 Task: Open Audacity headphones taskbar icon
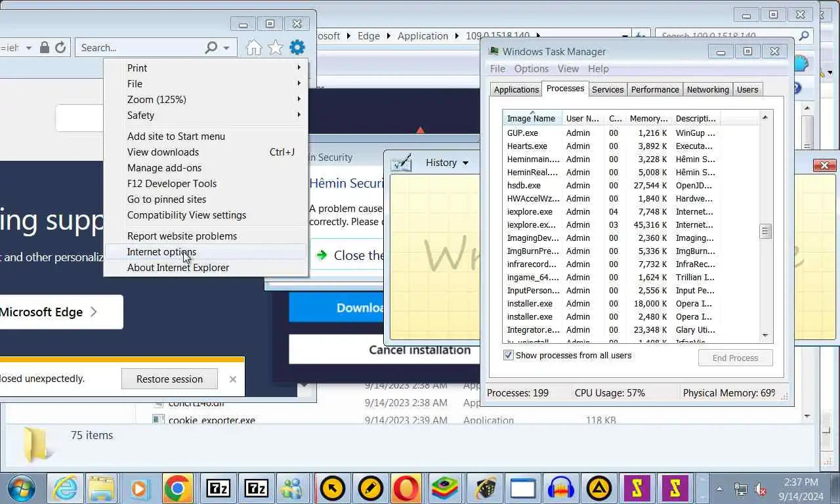561,488
